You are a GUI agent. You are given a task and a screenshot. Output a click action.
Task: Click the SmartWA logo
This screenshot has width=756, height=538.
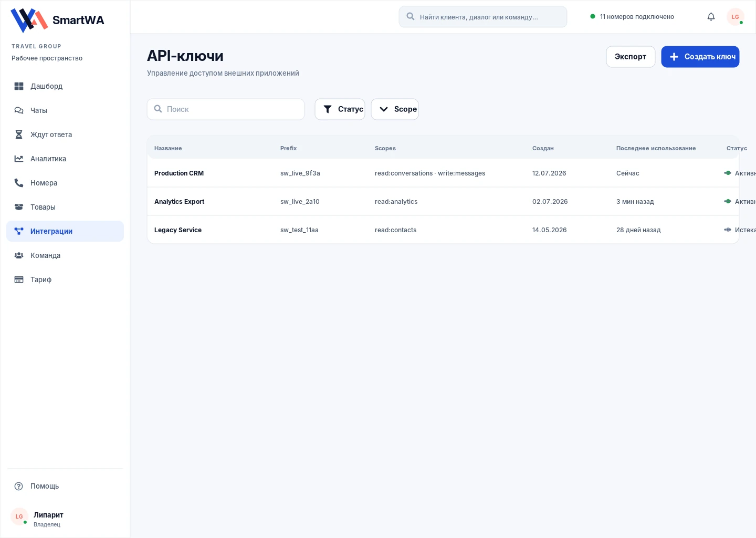pyautogui.click(x=57, y=20)
